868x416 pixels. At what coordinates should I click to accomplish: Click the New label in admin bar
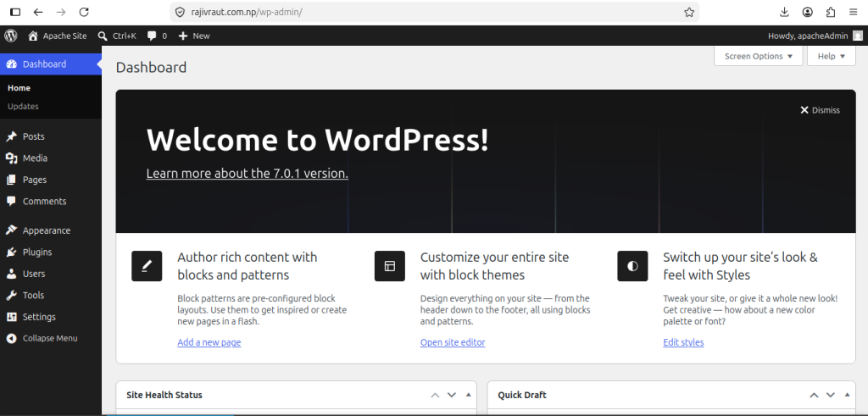(x=201, y=36)
